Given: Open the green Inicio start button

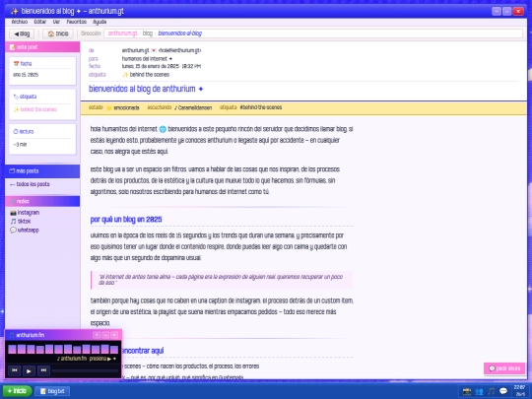Looking at the screenshot, I should pyautogui.click(x=17, y=391).
